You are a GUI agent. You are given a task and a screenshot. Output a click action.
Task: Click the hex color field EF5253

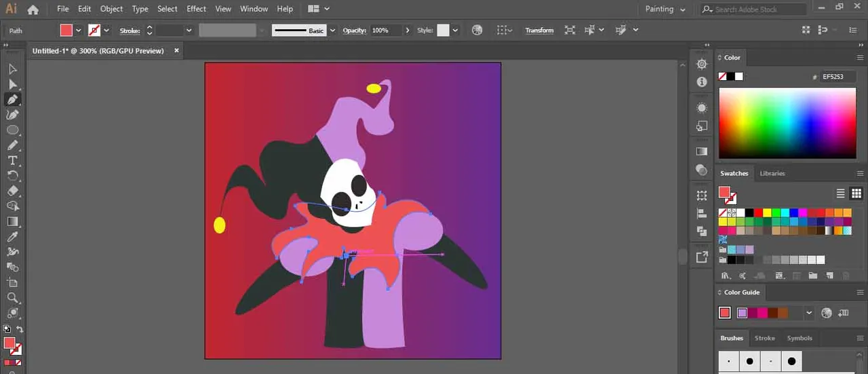[840, 77]
